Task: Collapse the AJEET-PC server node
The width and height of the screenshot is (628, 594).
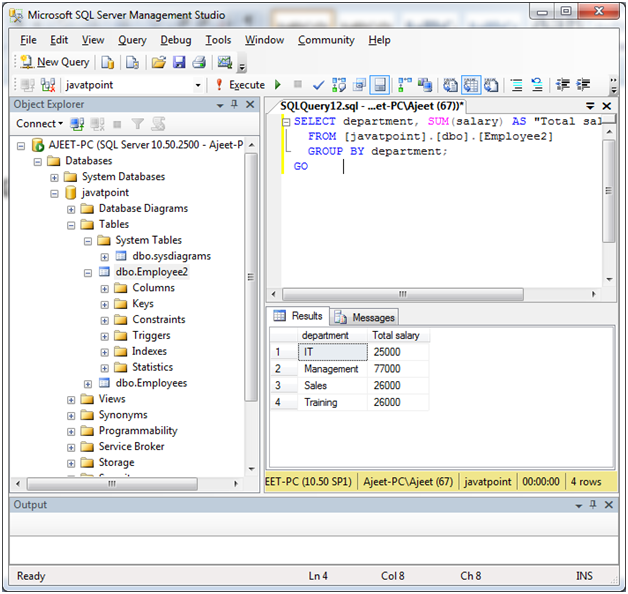Action: 21,146
